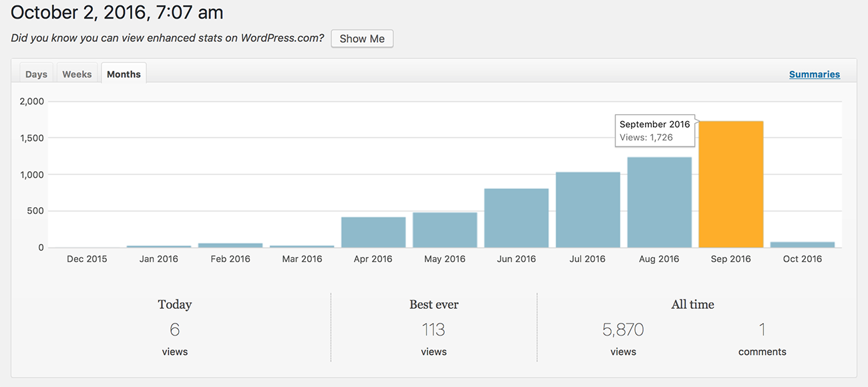
Task: Click the 1 comments count
Action: coord(762,330)
